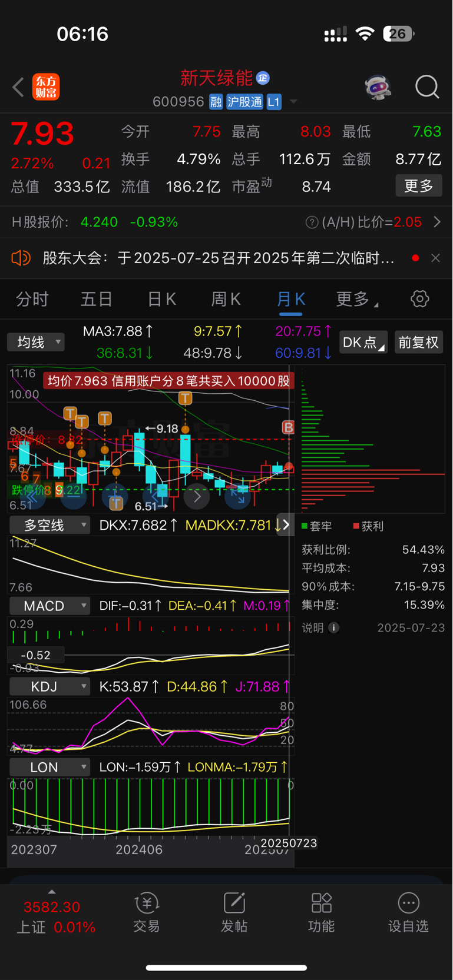Tap the 60:9.81 moving average label
Image resolution: width=453 pixels, height=980 pixels.
303,353
